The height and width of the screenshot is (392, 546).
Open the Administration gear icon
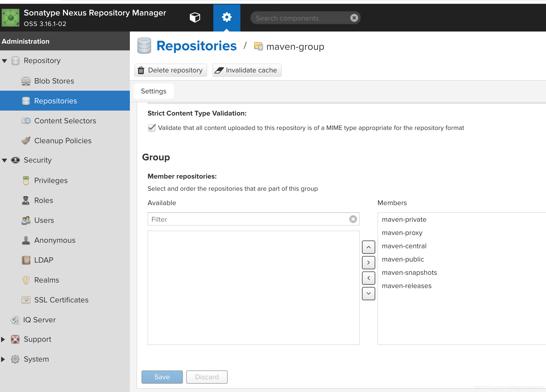(x=227, y=17)
